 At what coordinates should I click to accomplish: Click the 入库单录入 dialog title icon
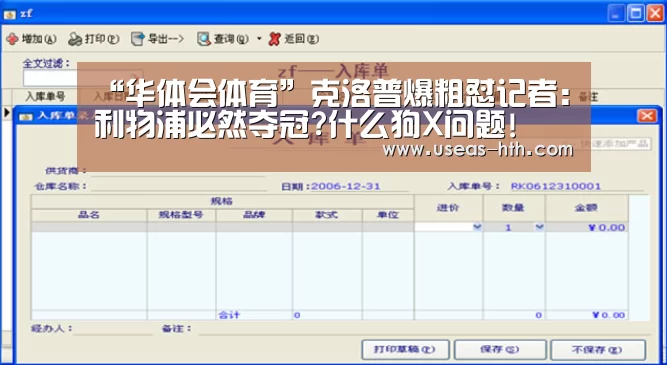tap(26, 116)
